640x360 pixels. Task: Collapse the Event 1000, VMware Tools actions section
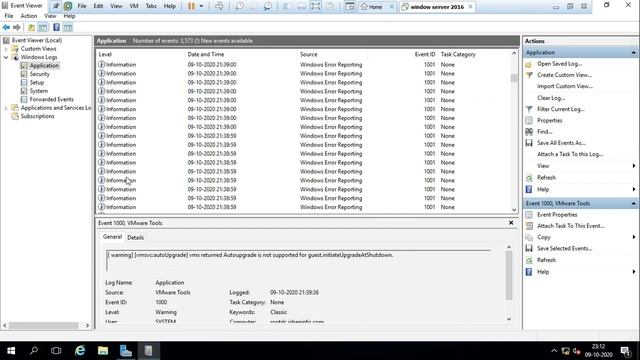point(633,203)
